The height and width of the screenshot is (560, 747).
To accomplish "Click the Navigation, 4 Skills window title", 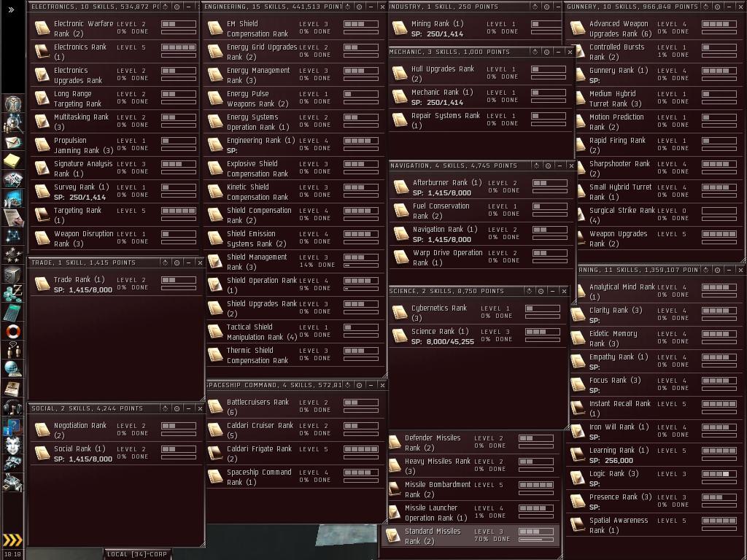I will coord(454,166).
